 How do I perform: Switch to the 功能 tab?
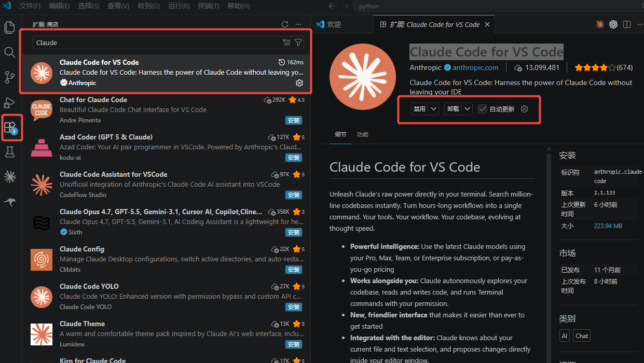[362, 134]
